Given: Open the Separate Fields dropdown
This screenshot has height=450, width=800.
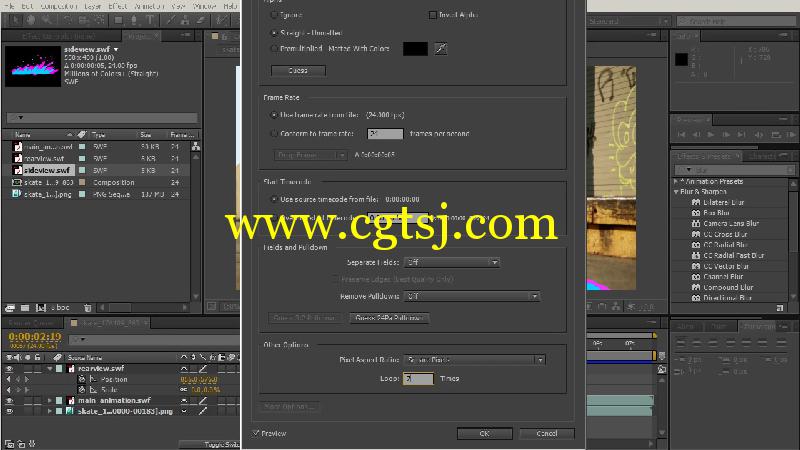Looking at the screenshot, I should (452, 262).
